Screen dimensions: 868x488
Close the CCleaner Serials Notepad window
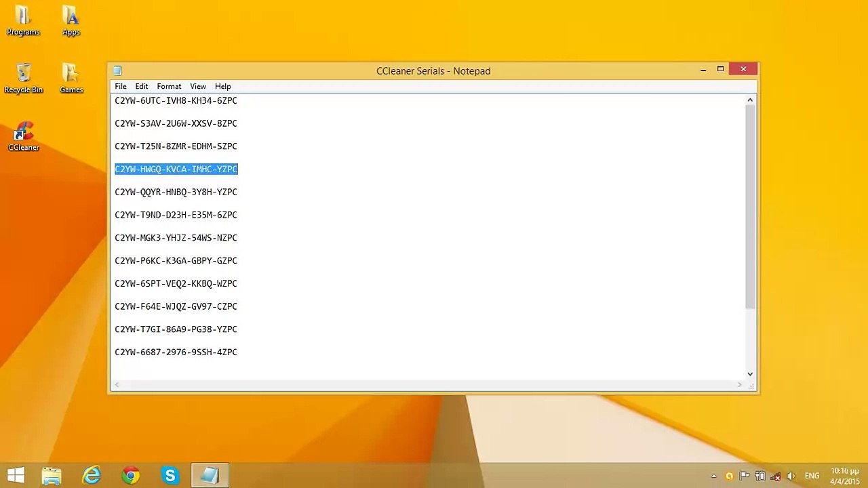743,69
